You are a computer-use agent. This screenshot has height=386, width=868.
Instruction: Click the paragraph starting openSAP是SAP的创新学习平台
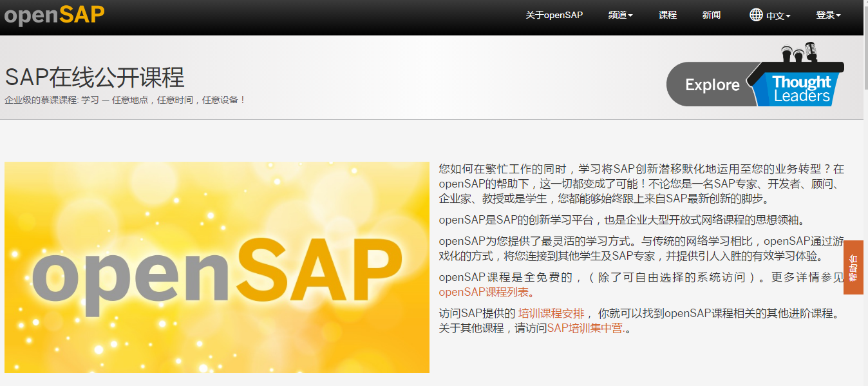tap(622, 220)
